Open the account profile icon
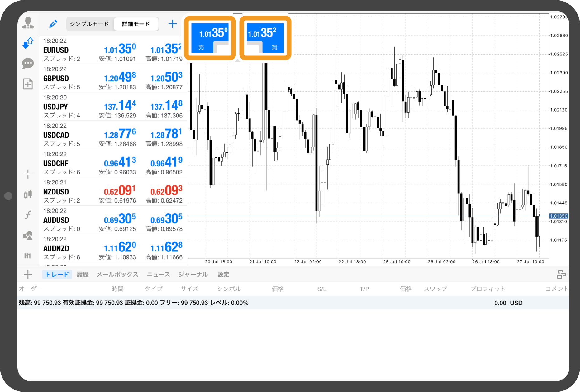Viewport: 580px width, 392px height. point(28,23)
